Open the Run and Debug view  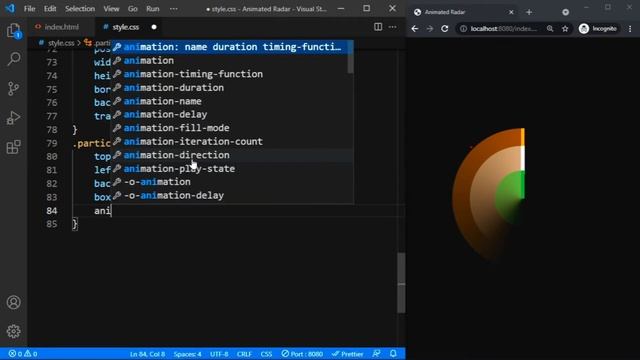pyautogui.click(x=13, y=118)
